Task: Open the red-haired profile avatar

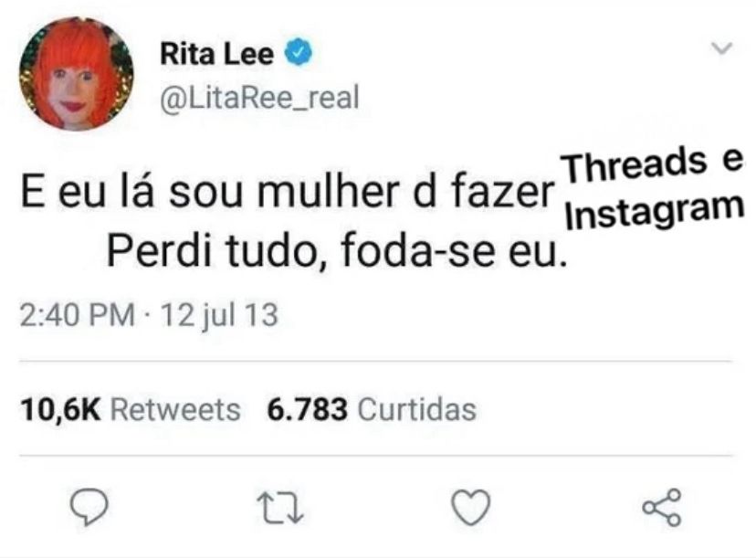Action: 76,75
